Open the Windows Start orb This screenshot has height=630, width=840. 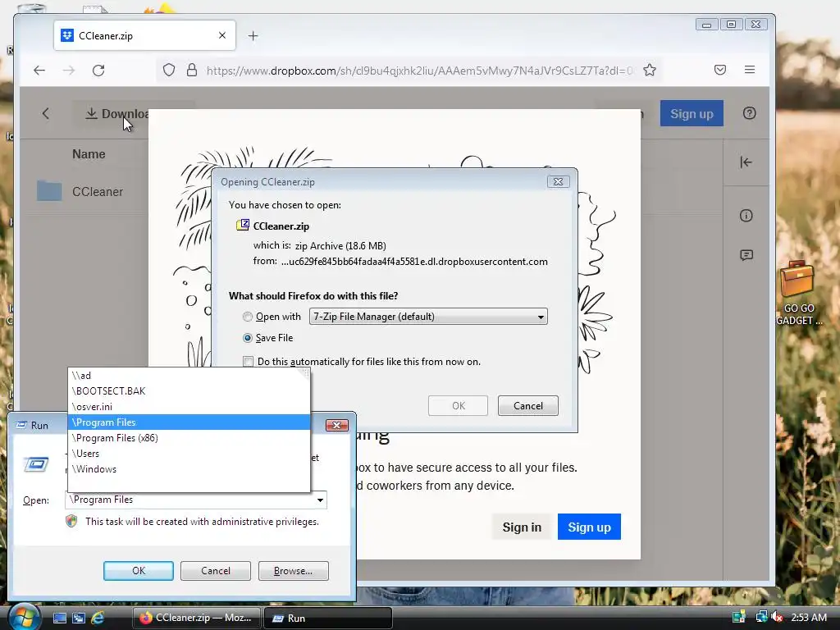pyautogui.click(x=23, y=617)
